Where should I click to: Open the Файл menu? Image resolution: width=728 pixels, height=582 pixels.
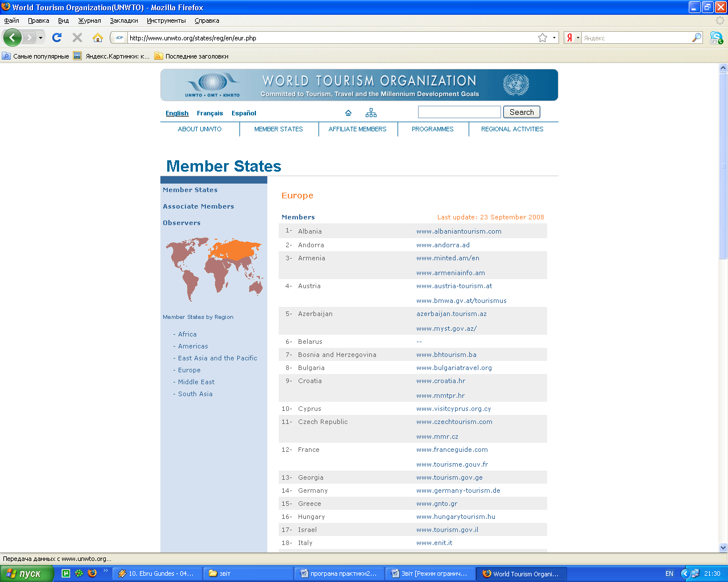(x=11, y=20)
